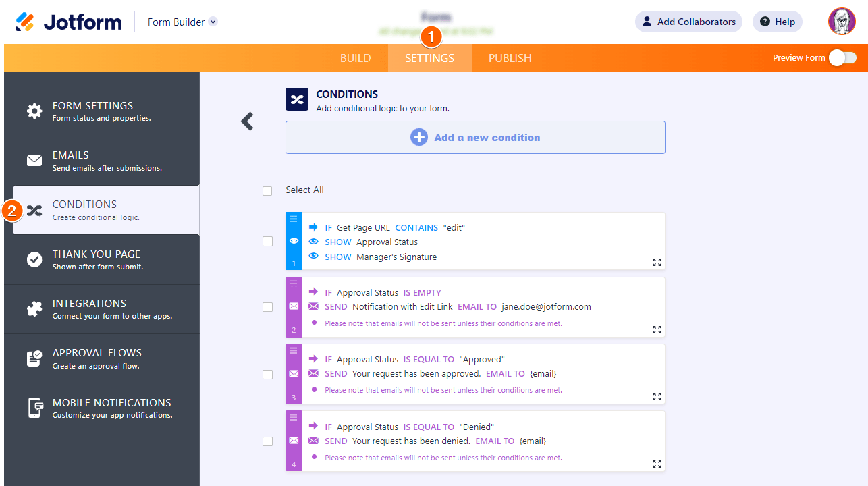Click the Integrations puzzle icon
The height and width of the screenshot is (486, 868).
pos(34,308)
